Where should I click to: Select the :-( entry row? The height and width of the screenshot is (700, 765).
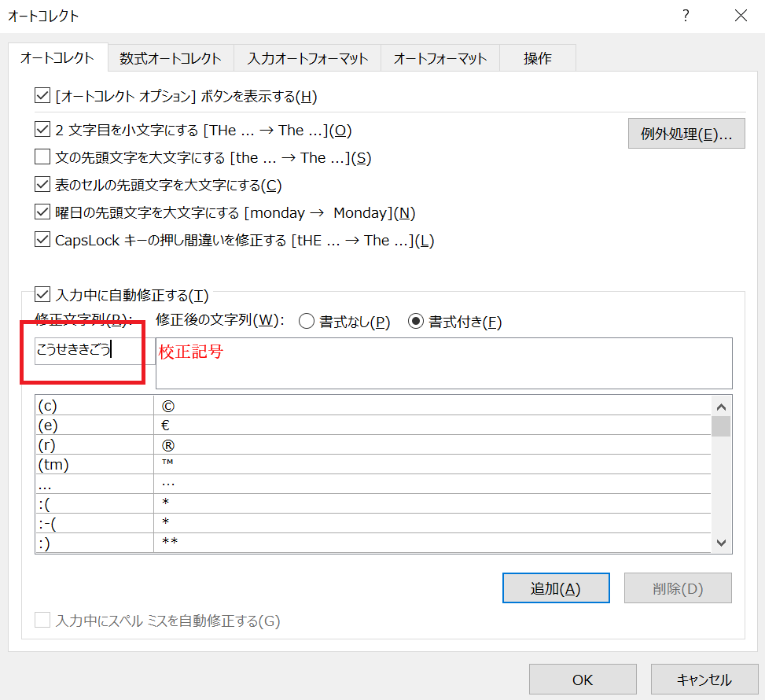(x=373, y=523)
